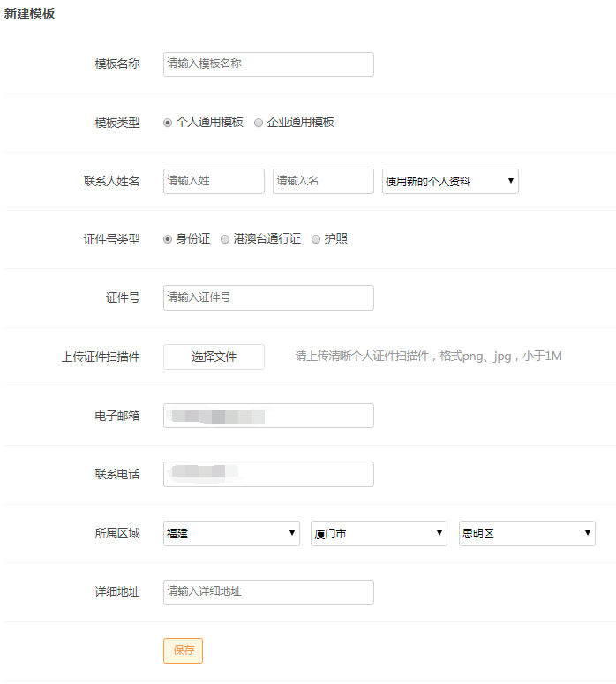Click the 新建模板 page heading
Viewport: 616px width, 684px height.
pos(30,14)
